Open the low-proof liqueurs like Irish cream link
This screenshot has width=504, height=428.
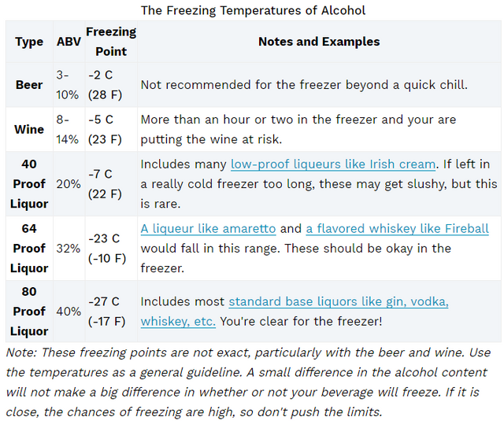[333, 164]
